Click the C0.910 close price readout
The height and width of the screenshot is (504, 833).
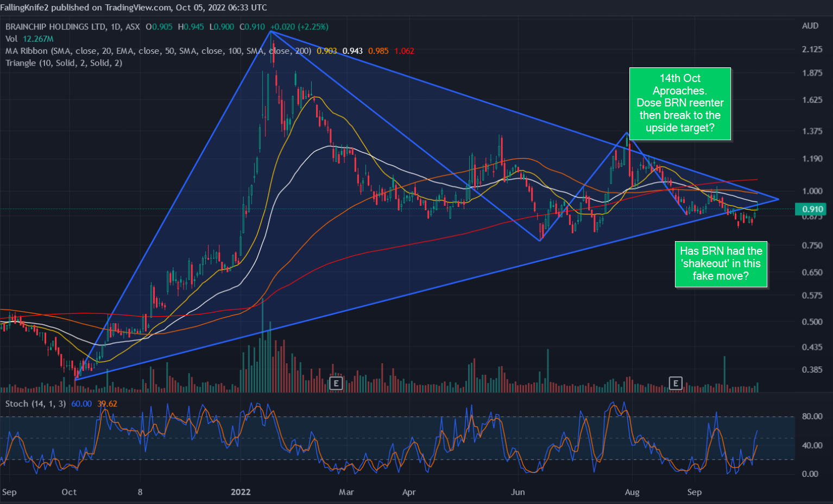(252, 27)
